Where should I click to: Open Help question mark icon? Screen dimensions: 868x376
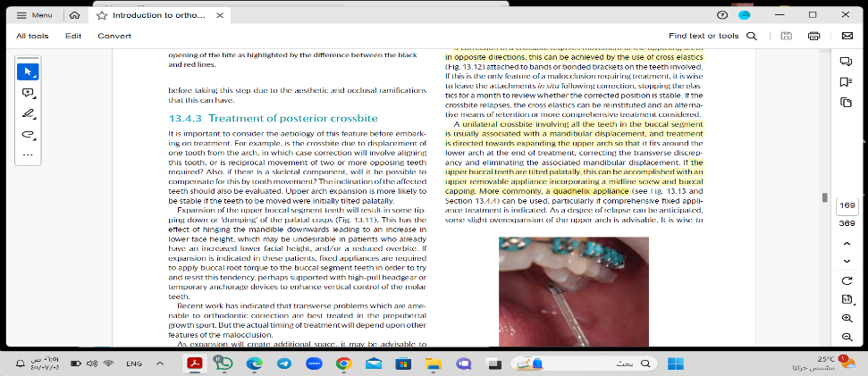[x=722, y=15]
